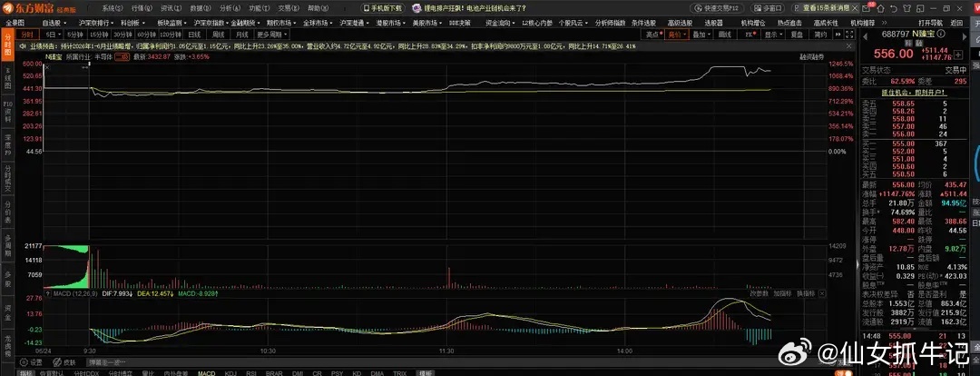Select the KDJ indicator

(231, 373)
